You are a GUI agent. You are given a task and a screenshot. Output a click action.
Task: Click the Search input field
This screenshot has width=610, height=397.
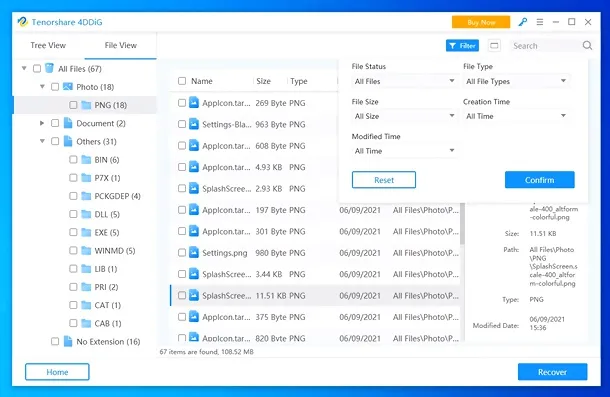click(545, 46)
